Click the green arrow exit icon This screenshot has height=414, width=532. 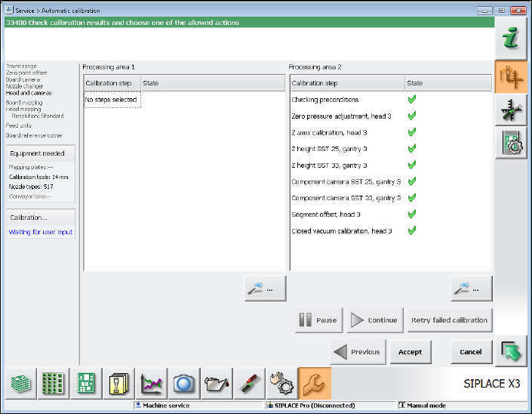[x=512, y=351]
